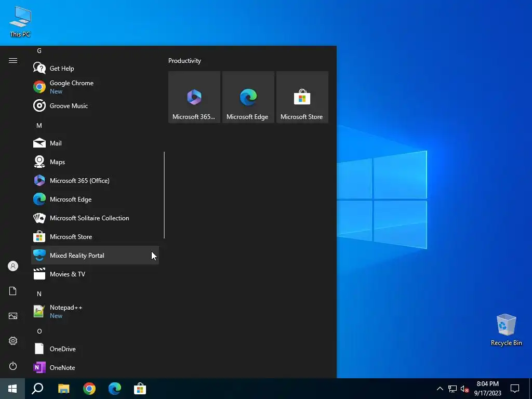Launch Chrome from the taskbar
This screenshot has width=532, height=399.
[x=89, y=389]
